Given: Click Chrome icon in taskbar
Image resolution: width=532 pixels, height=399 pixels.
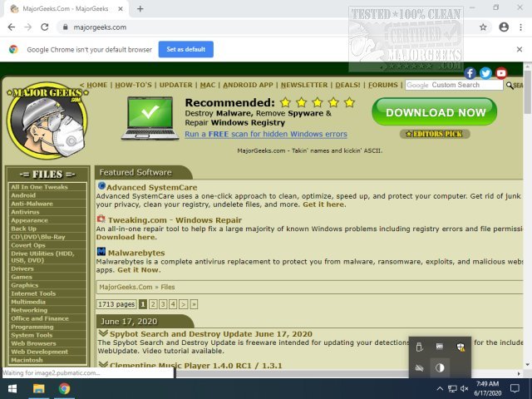Looking at the screenshot, I should 64,388.
